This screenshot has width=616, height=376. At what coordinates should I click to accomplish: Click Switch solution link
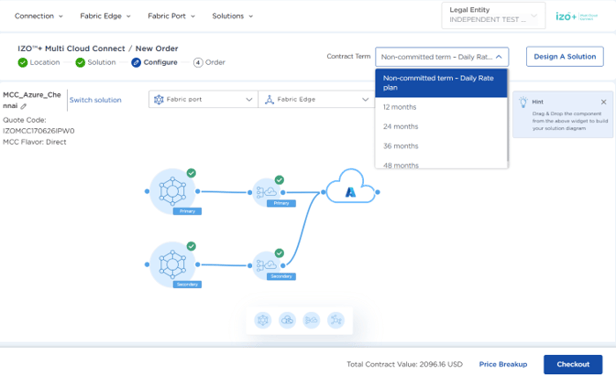[95, 100]
